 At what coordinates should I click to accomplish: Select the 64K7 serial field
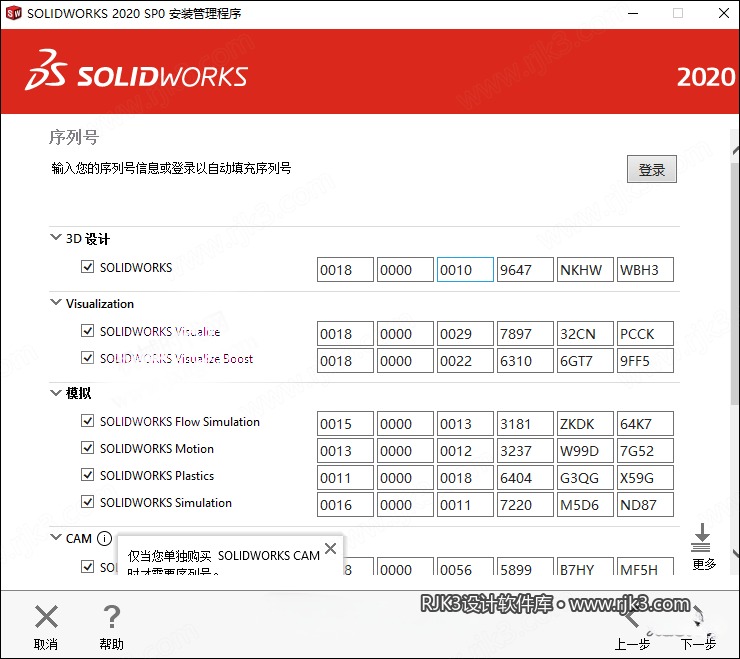click(645, 423)
